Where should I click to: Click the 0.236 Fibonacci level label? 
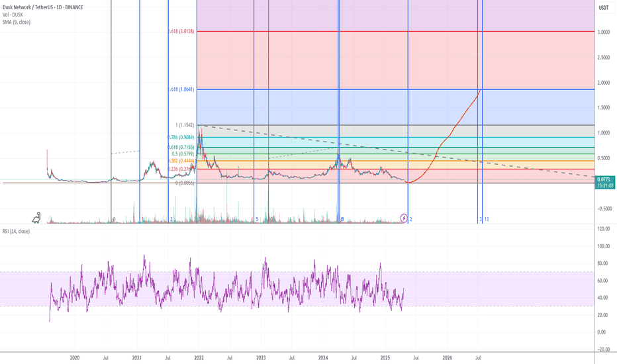[x=181, y=169]
